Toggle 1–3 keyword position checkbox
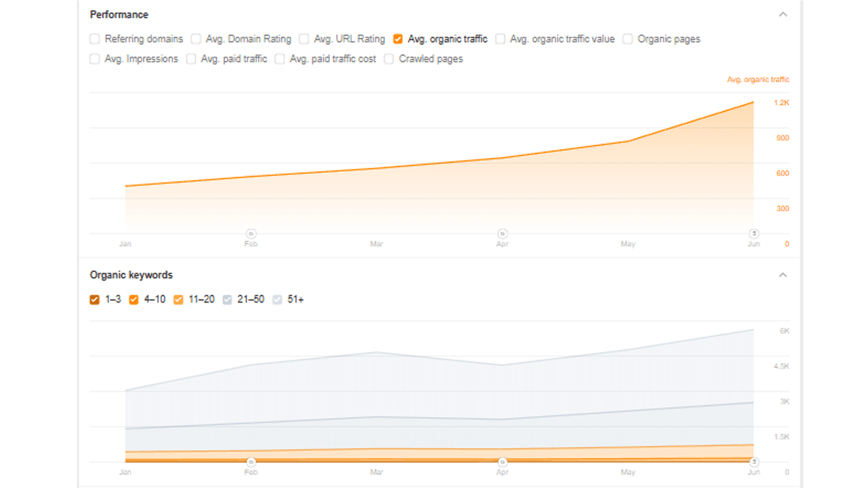This screenshot has height=488, width=868. [94, 300]
